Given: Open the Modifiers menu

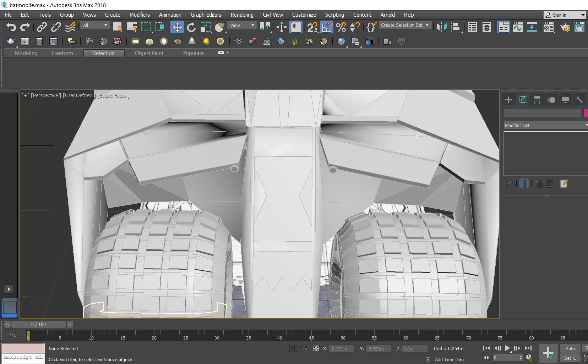Looking at the screenshot, I should pos(140,15).
